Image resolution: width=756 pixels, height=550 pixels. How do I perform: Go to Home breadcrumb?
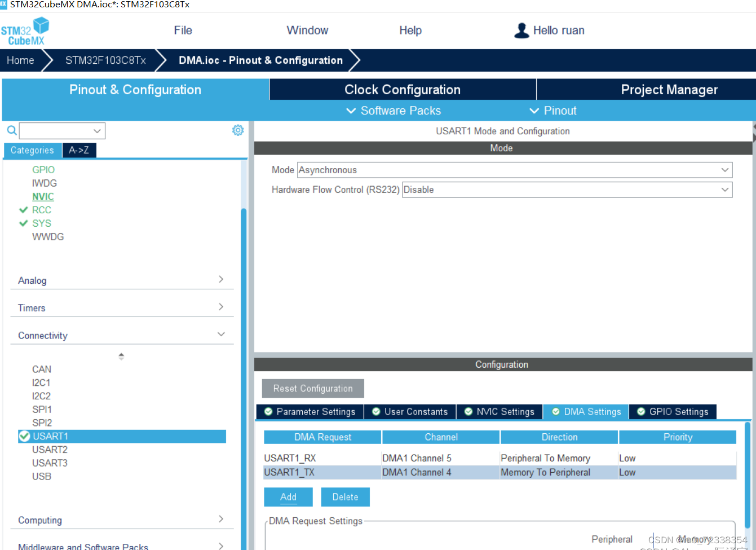point(20,60)
